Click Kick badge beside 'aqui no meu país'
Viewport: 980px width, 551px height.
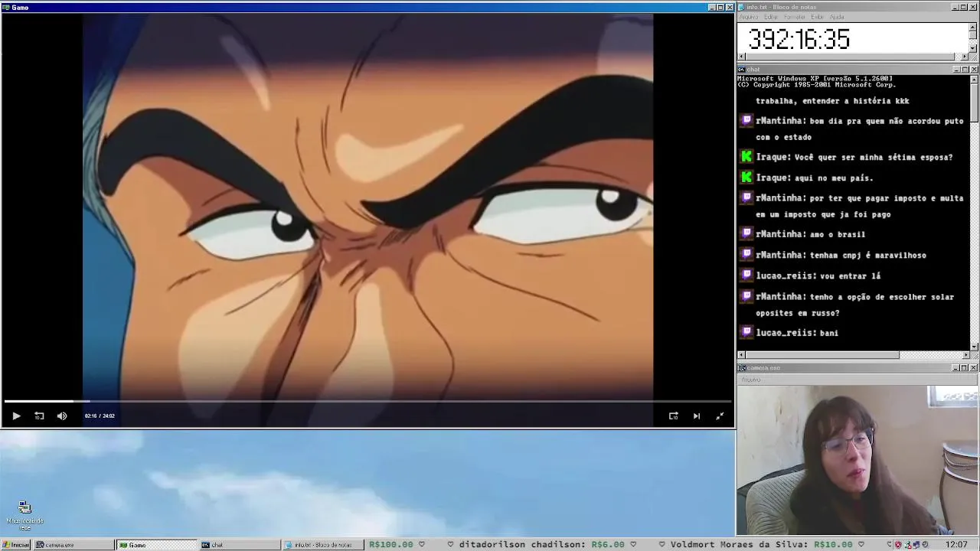click(747, 177)
